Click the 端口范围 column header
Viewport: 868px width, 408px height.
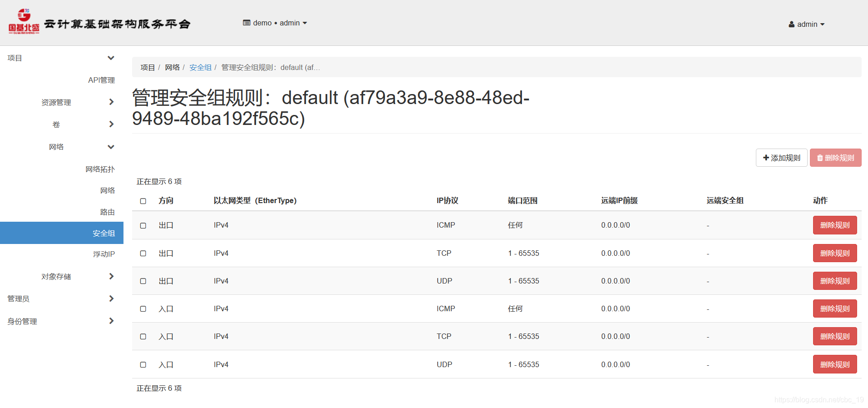click(523, 200)
